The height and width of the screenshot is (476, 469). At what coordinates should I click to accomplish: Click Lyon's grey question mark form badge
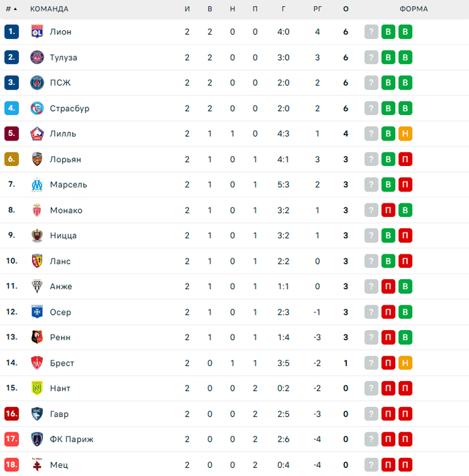371,31
